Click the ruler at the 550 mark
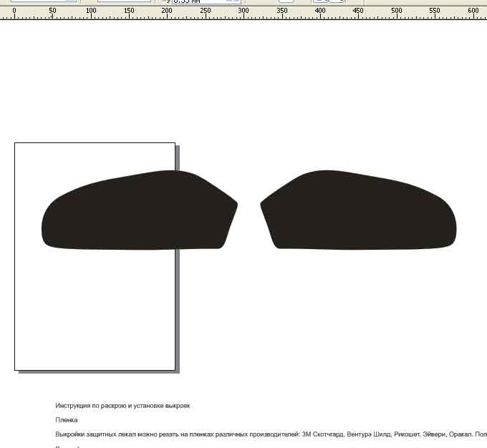The width and height of the screenshot is (487, 448). pos(435,11)
